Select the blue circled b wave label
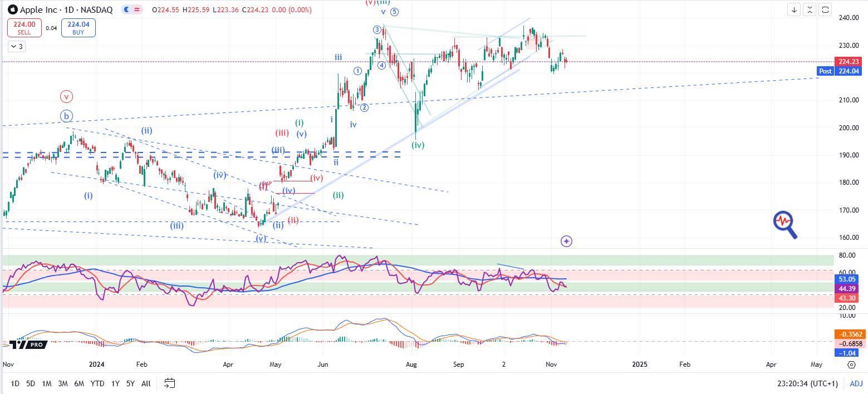868x394 pixels. coord(66,116)
